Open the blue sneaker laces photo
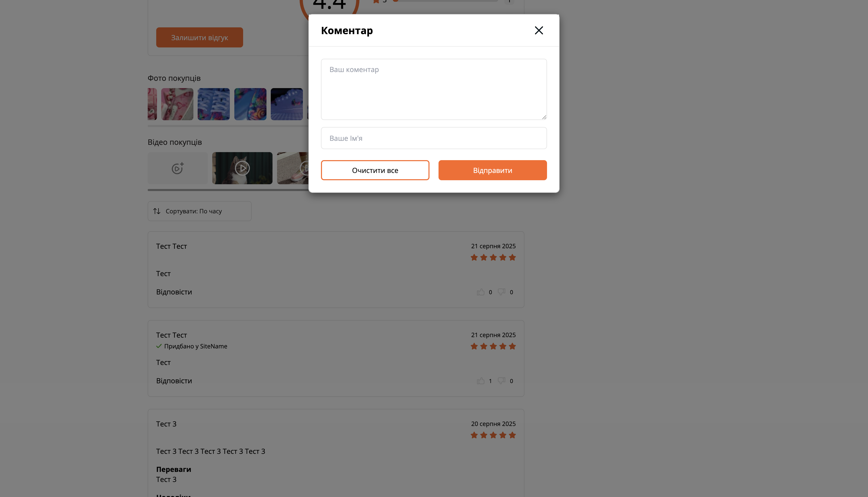Image resolution: width=868 pixels, height=497 pixels. (x=213, y=104)
